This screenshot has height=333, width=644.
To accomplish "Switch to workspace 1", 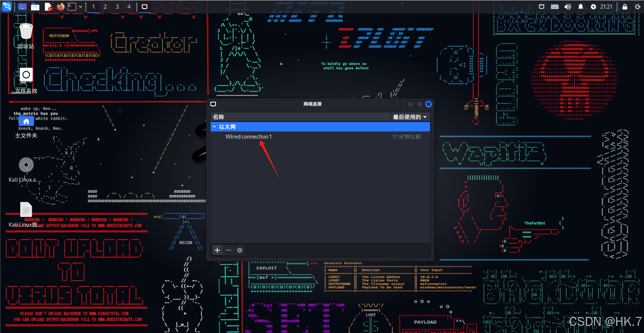I will [93, 7].
